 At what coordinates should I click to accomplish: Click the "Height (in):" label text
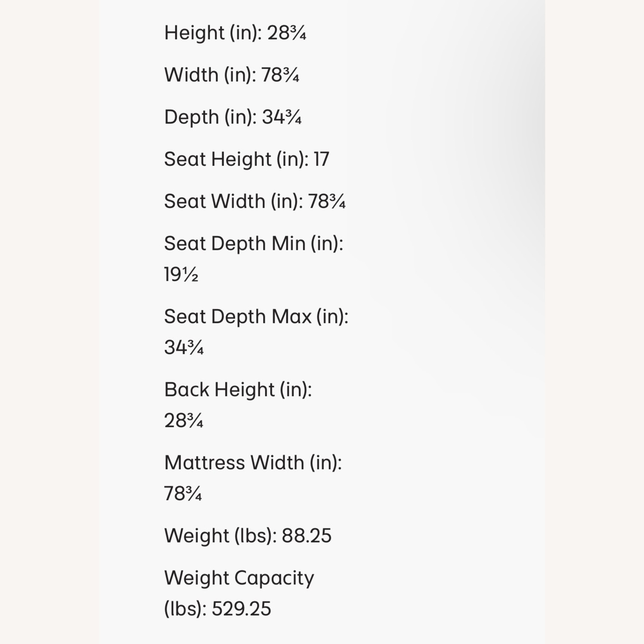point(213,33)
